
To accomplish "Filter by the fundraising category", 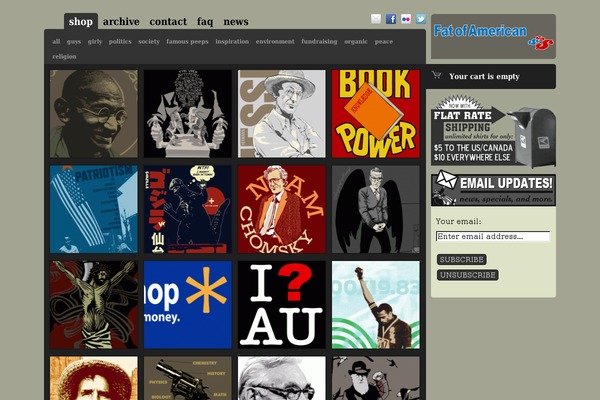I will point(319,42).
